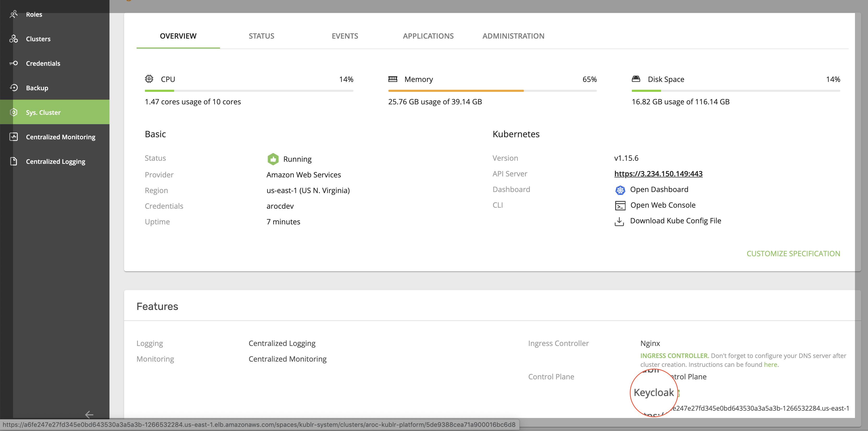The height and width of the screenshot is (431, 868).
Task: Click the 'Kubernetes' section heading
Action: coord(516,134)
